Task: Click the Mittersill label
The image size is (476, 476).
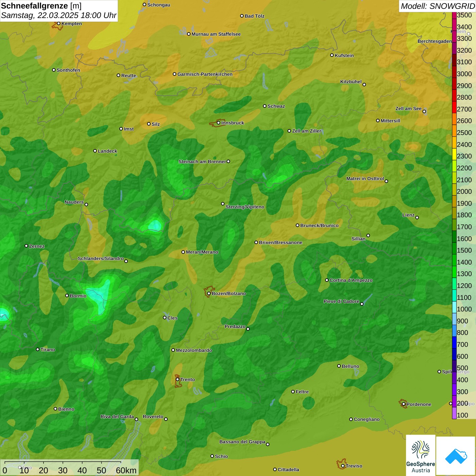Action: (x=390, y=121)
